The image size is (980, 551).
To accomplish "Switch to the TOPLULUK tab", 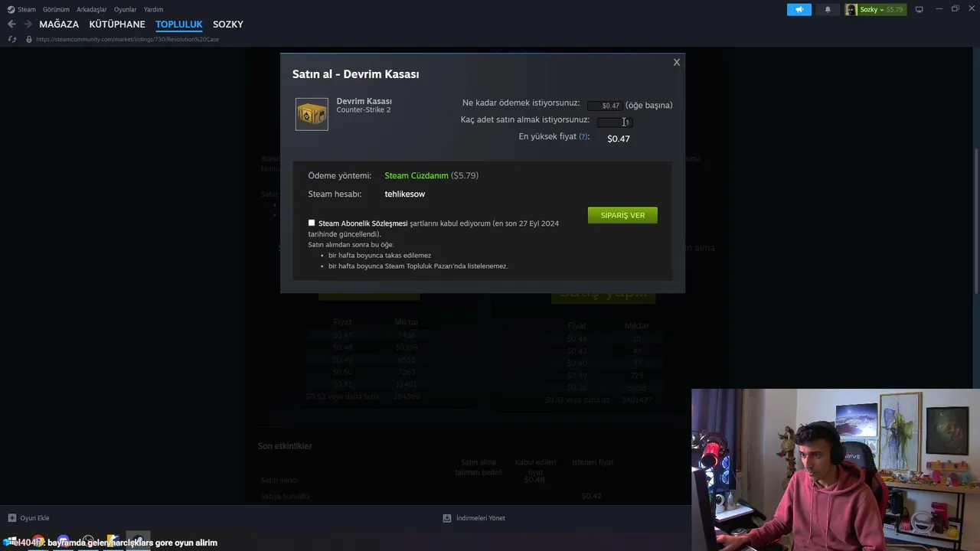I will [x=179, y=24].
